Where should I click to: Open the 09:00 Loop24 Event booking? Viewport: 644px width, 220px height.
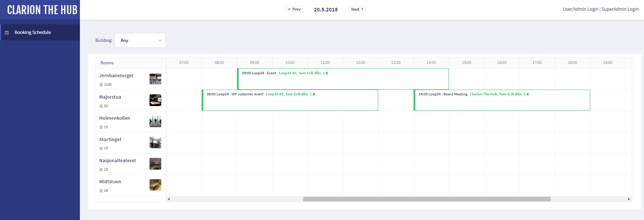[x=343, y=79]
